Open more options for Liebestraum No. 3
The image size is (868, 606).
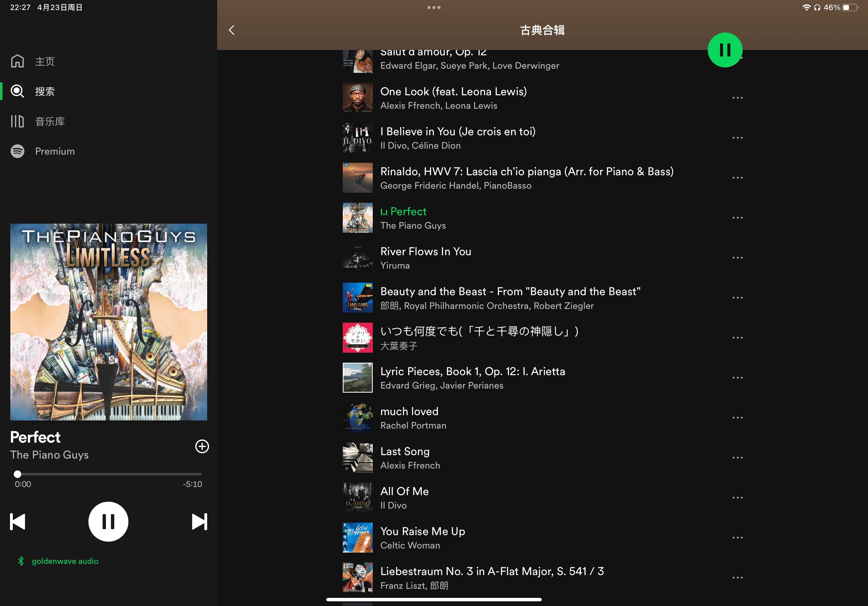tap(737, 578)
